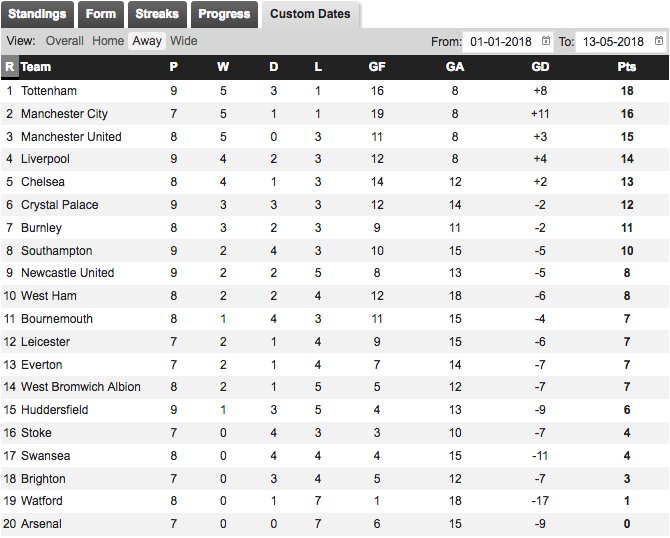Open the Arsenal team row
Screen dimensions: 670x538
click(x=335, y=524)
